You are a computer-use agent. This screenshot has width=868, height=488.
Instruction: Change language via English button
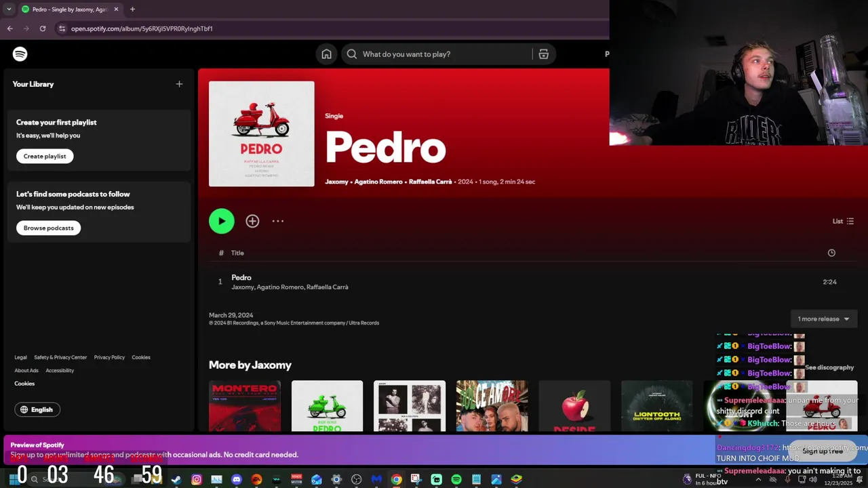37,409
